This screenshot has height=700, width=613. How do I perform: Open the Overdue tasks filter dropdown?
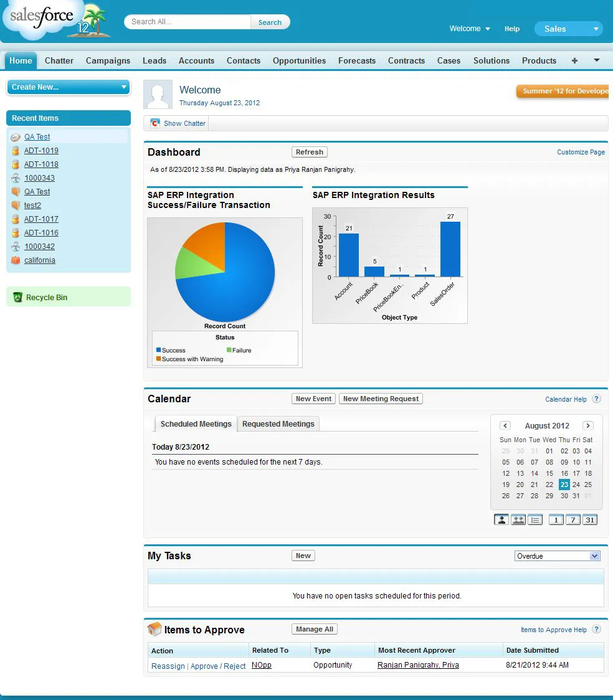pos(557,556)
